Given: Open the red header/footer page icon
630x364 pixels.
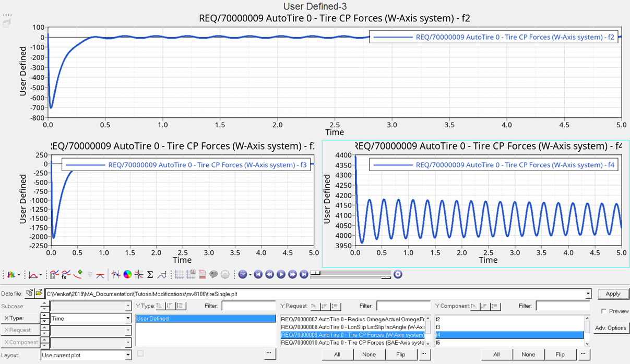Looking at the screenshot, I should pyautogui.click(x=203, y=274).
